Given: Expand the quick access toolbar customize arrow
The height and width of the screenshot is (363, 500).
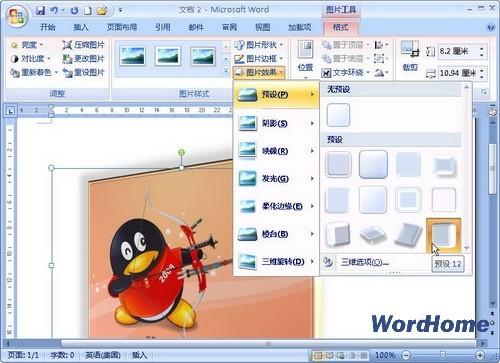Looking at the screenshot, I should pyautogui.click(x=120, y=11).
